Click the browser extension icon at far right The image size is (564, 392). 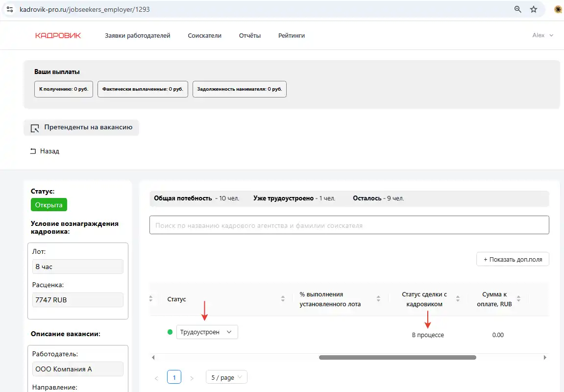pos(558,9)
